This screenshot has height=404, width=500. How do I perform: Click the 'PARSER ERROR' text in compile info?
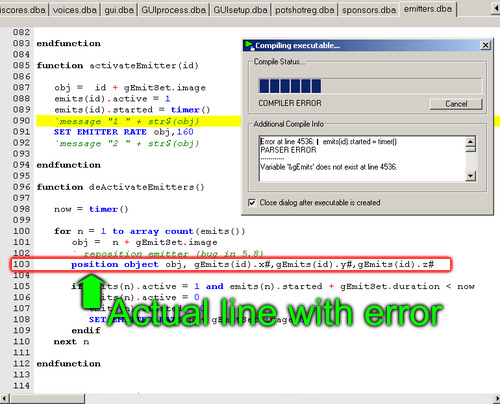coord(288,150)
